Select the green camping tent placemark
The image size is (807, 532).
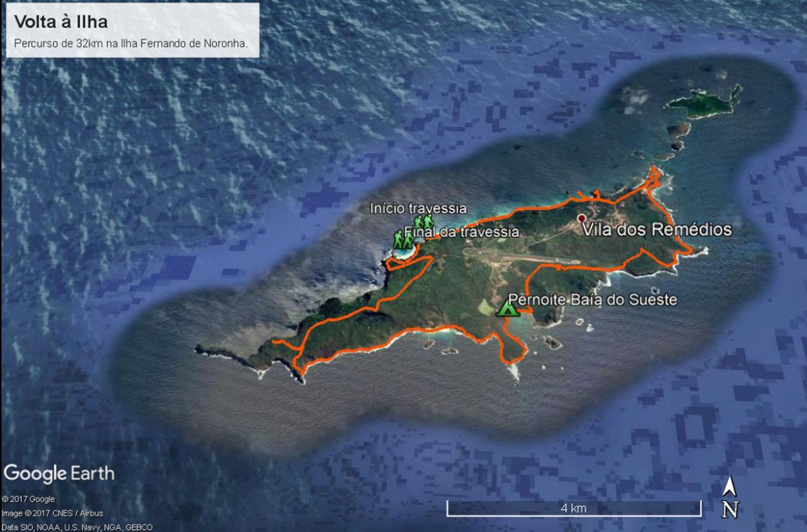(x=507, y=308)
